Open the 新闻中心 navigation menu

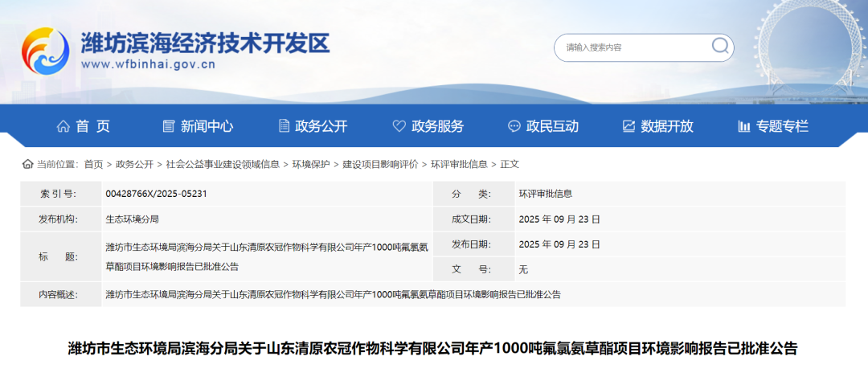tap(207, 126)
